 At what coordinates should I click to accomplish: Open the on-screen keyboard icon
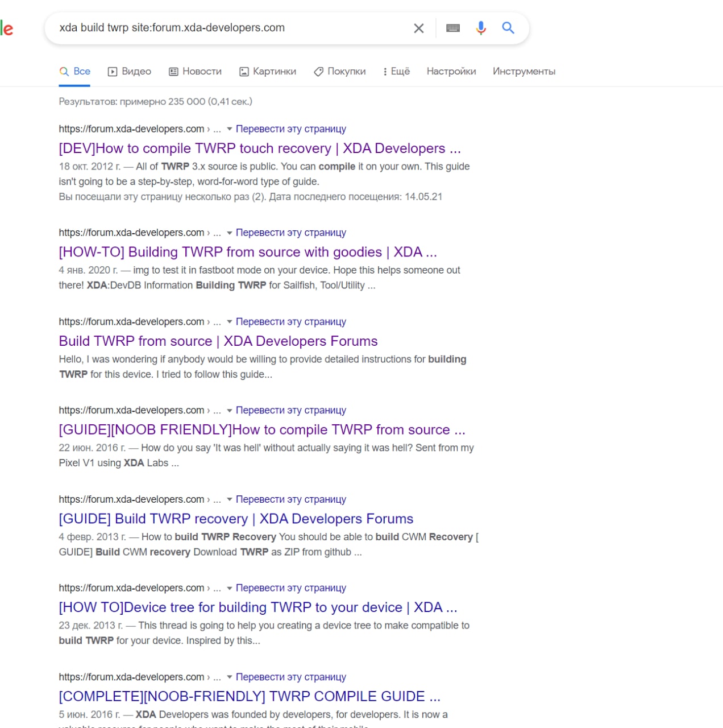tap(453, 28)
